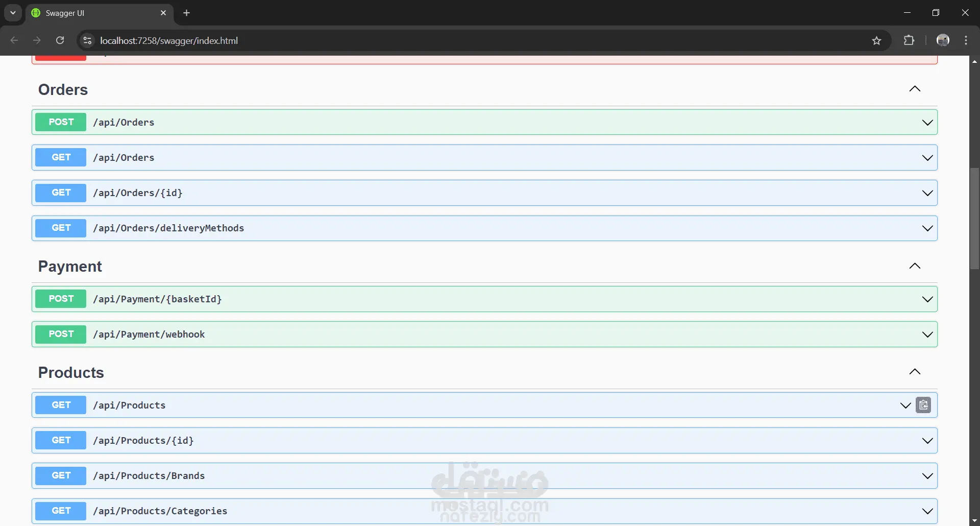Open the browser profile avatar
This screenshot has width=980, height=526.
tap(943, 40)
